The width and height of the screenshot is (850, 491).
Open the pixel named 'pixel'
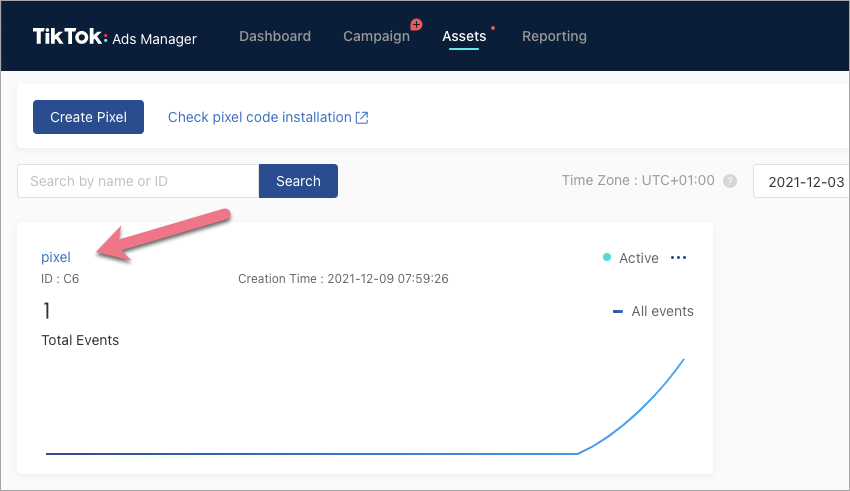tap(56, 257)
